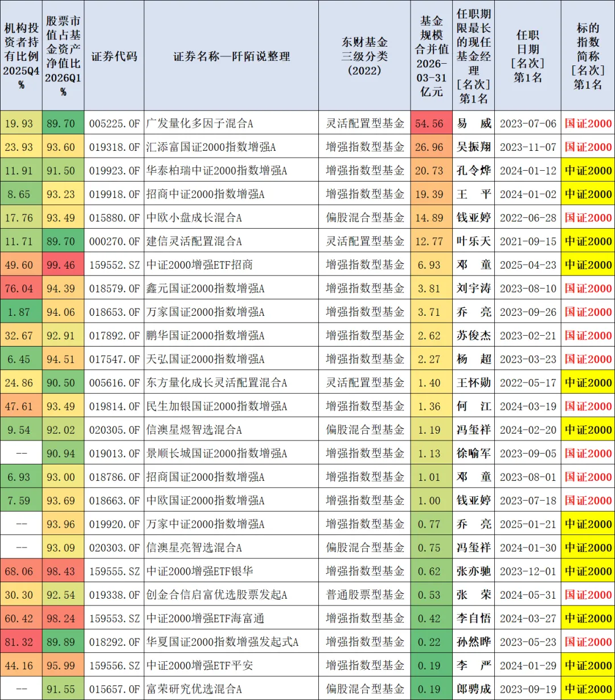Click manager name 刘宇涛
The image size is (615, 700).
474,289
